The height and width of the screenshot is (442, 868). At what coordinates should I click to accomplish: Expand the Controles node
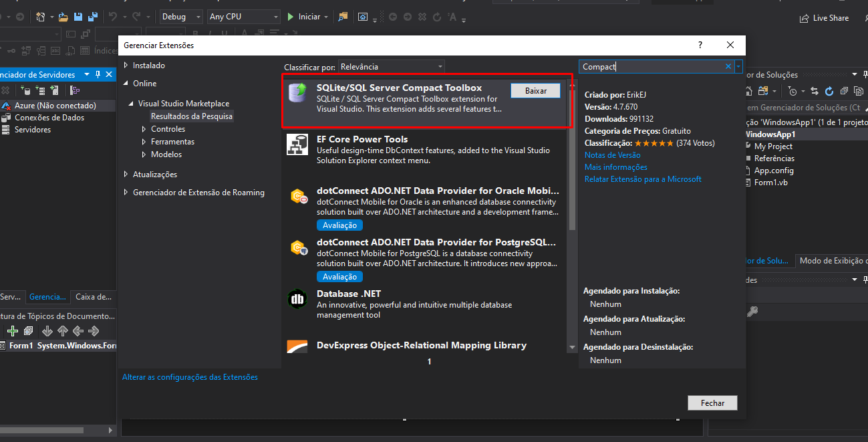point(144,129)
